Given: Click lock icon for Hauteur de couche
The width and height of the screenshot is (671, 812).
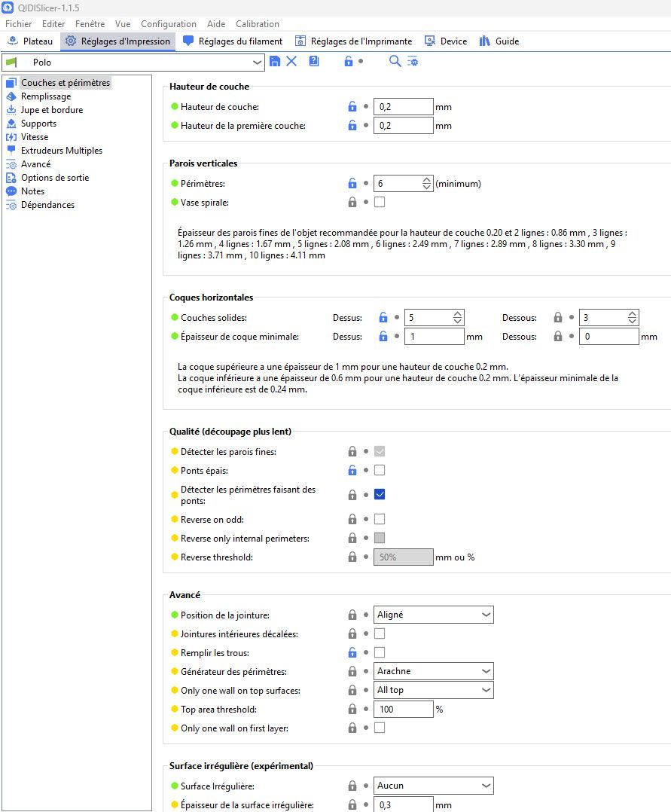Looking at the screenshot, I should pyautogui.click(x=352, y=107).
